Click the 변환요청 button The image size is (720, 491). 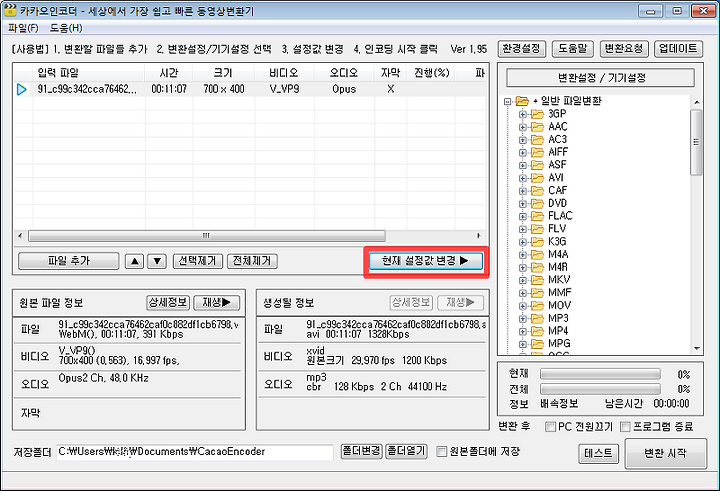click(624, 48)
